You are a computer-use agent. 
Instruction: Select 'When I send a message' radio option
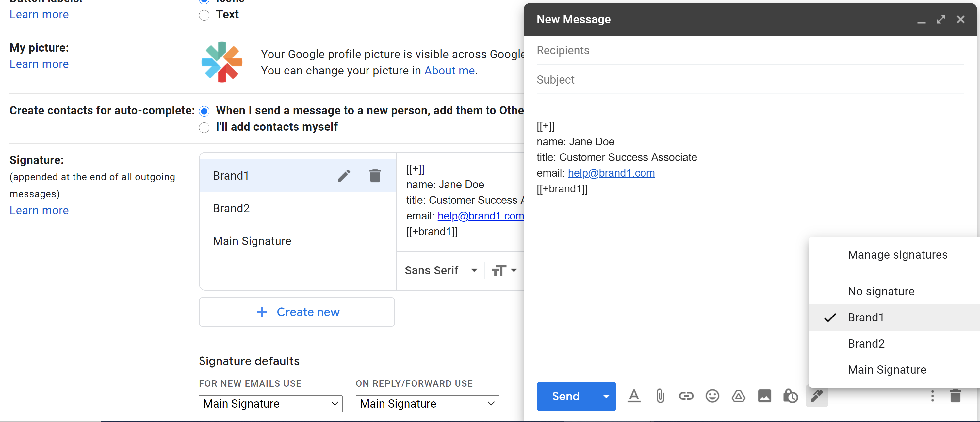204,111
